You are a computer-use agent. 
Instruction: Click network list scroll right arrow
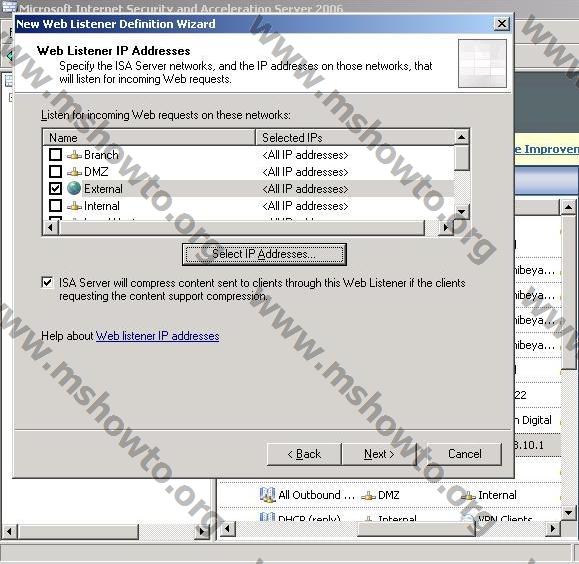click(446, 228)
